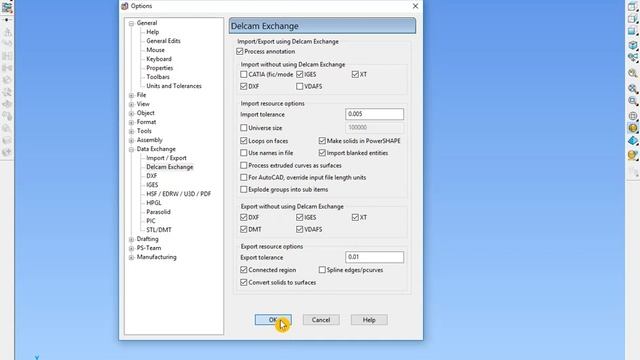Uncheck DXF under Import without using Delcam Exchange
Screen dimensions: 640x360
click(244, 87)
